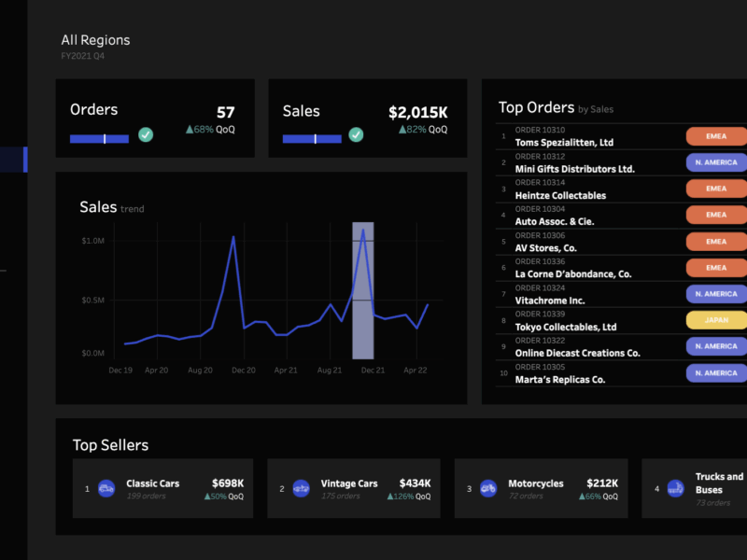Click the Top Orders panel heading
Image resolution: width=747 pixels, height=560 pixels.
[x=536, y=108]
